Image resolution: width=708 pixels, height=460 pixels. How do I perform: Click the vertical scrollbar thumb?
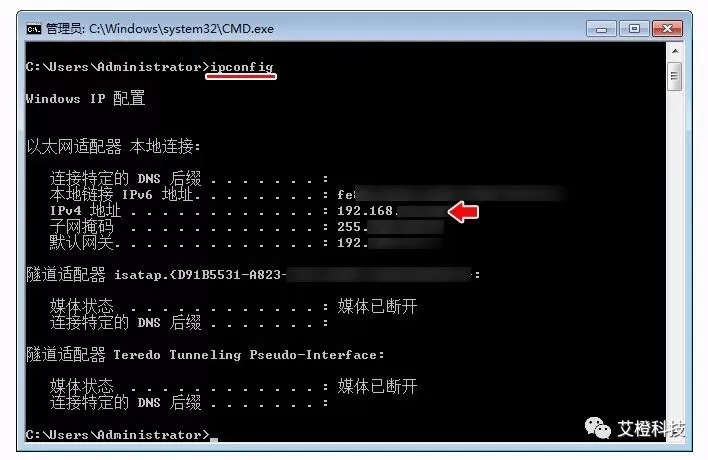tap(675, 76)
